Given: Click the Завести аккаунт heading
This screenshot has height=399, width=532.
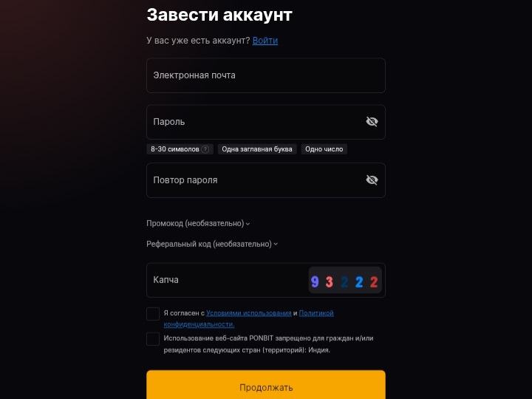Looking at the screenshot, I should pyautogui.click(x=219, y=15).
